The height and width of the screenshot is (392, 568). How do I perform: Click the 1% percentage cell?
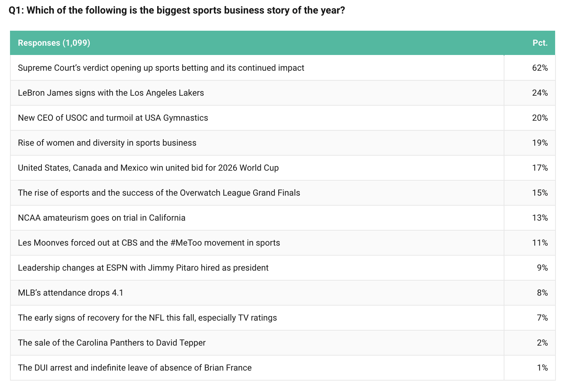(x=542, y=368)
